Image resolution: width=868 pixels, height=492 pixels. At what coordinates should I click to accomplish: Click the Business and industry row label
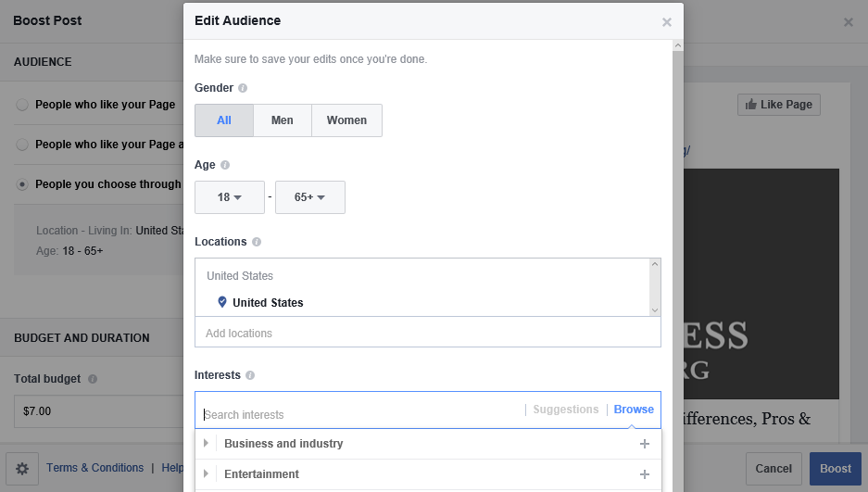[x=283, y=444]
